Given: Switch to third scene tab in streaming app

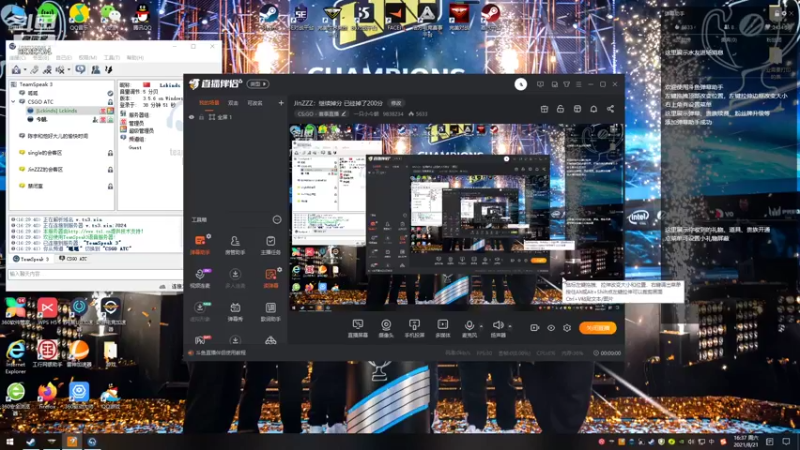Looking at the screenshot, I should (x=255, y=103).
